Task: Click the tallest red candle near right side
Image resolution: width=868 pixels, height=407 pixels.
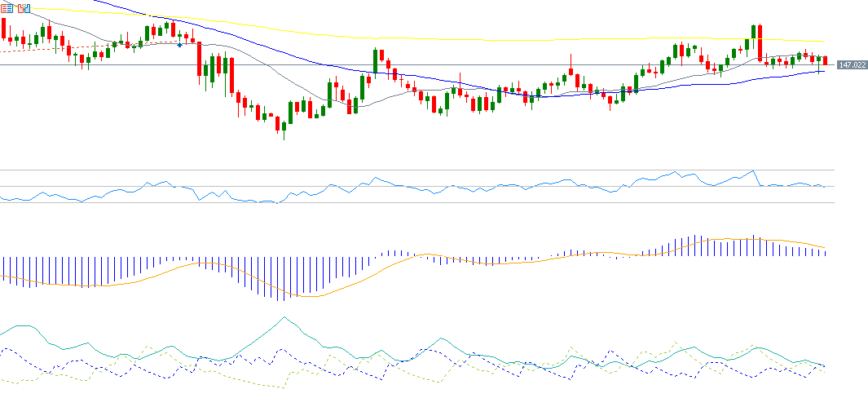Action: 760,42
